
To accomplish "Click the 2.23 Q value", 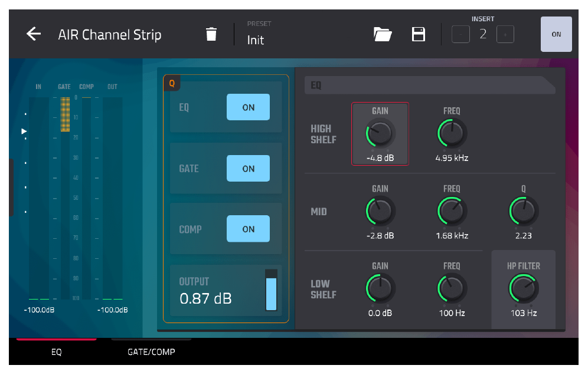I will pyautogui.click(x=524, y=236).
